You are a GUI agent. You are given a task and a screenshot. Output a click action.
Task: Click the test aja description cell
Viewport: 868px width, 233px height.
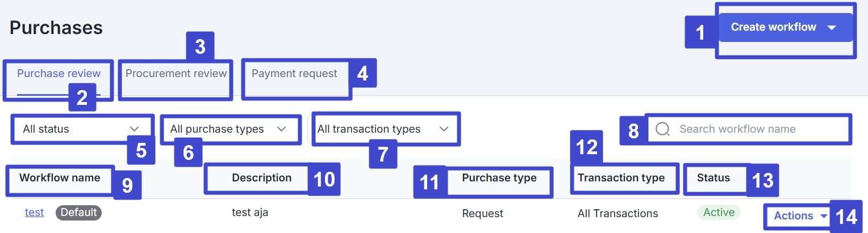click(x=250, y=213)
